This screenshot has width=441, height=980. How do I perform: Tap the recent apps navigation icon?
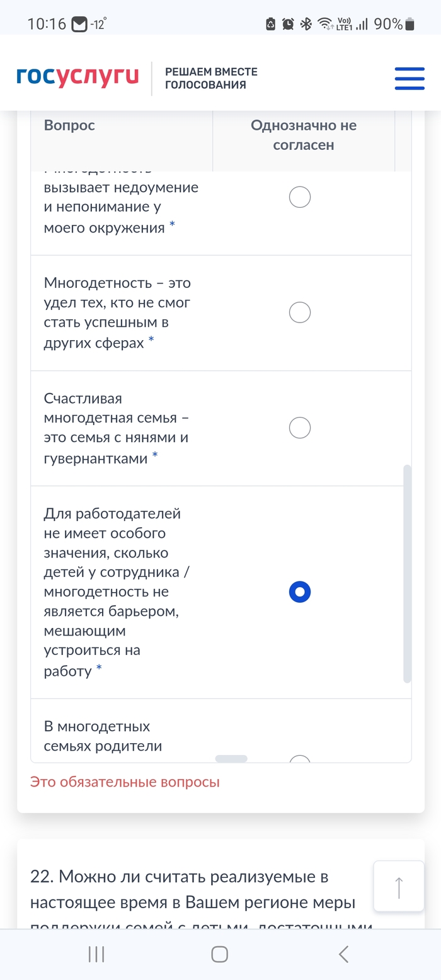[96, 954]
